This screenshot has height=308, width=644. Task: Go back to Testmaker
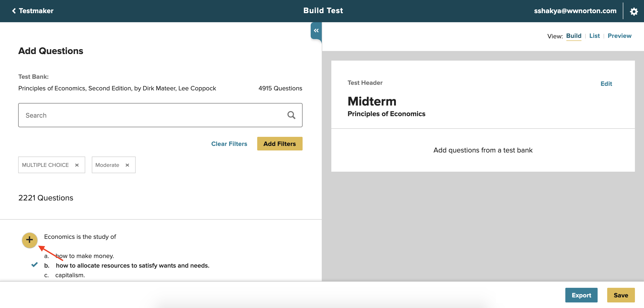tap(33, 11)
